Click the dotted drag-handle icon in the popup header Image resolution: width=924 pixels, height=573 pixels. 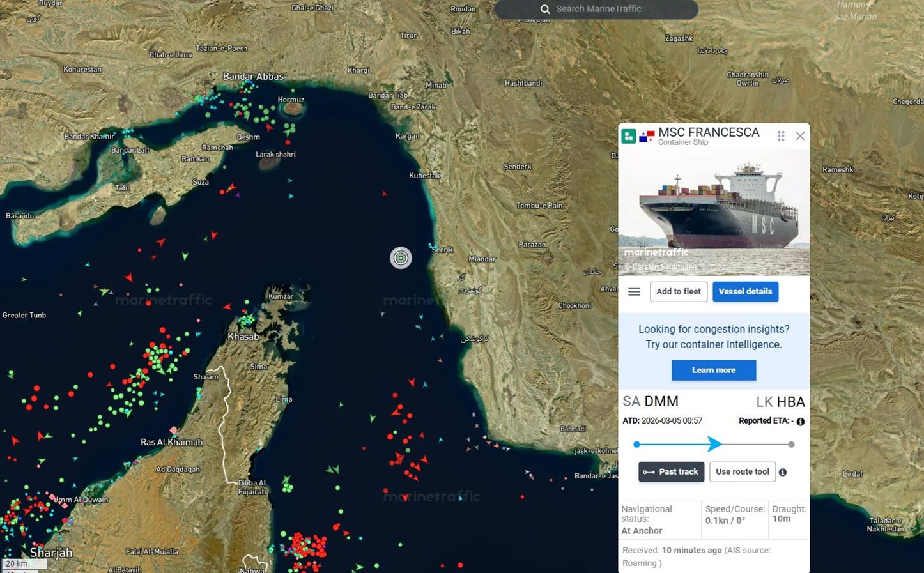point(781,135)
